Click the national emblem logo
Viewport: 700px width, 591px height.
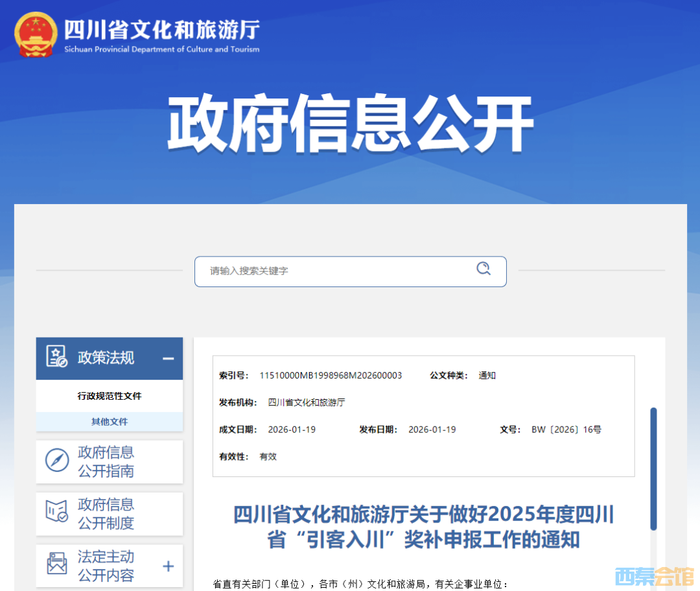pyautogui.click(x=36, y=34)
